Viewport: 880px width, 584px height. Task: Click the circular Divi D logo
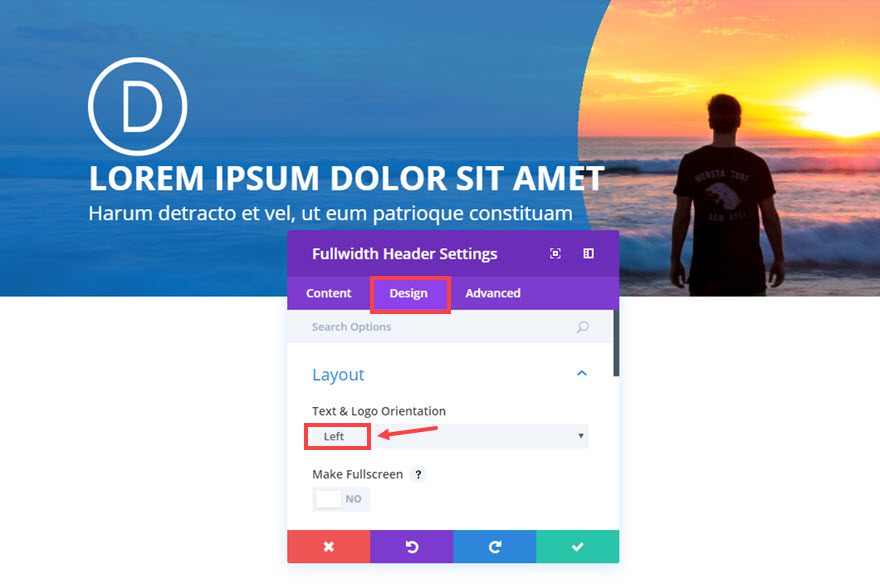pyautogui.click(x=138, y=106)
